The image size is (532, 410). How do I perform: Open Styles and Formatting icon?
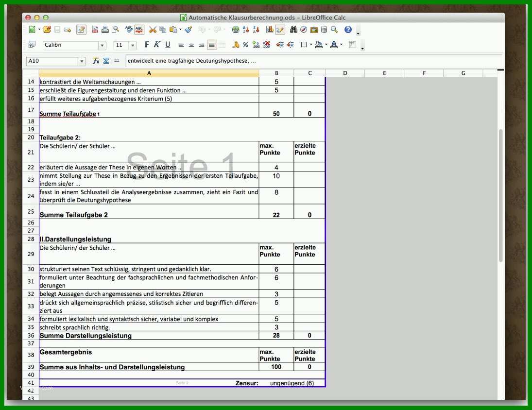32,45
